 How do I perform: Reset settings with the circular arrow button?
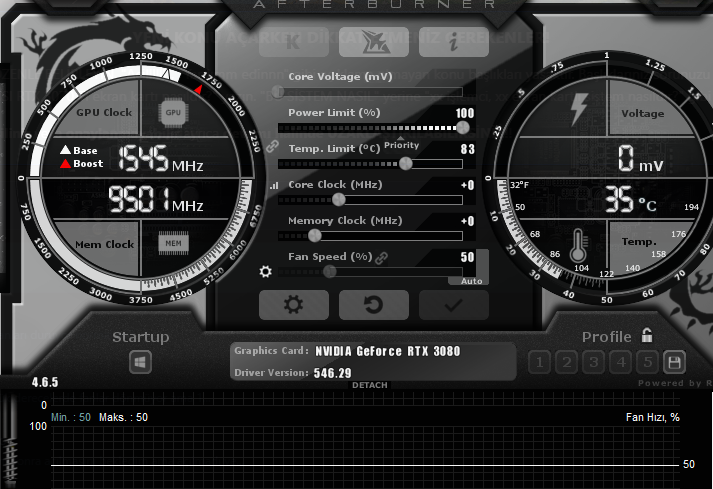point(374,305)
